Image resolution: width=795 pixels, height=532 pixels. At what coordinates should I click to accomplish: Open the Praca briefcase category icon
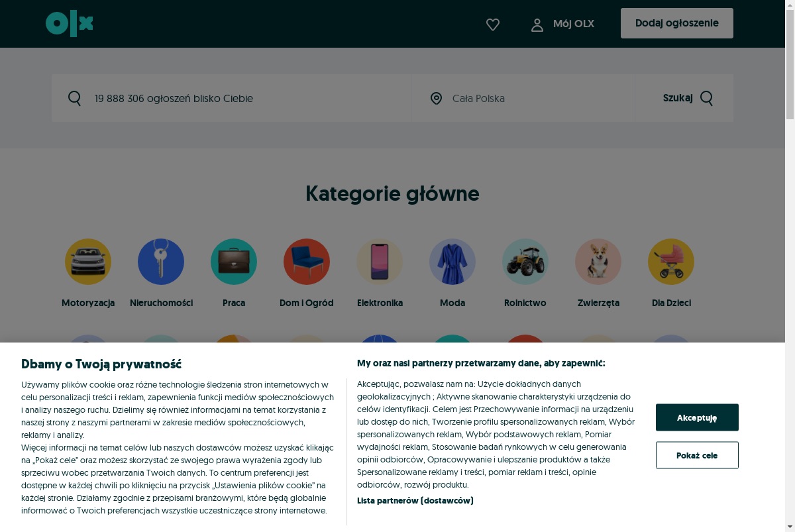click(x=234, y=262)
